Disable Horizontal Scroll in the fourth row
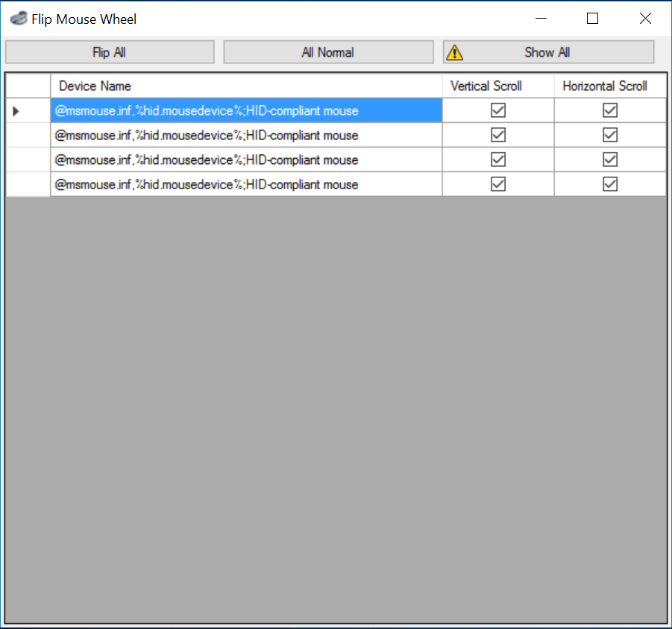The image size is (672, 629). point(610,184)
